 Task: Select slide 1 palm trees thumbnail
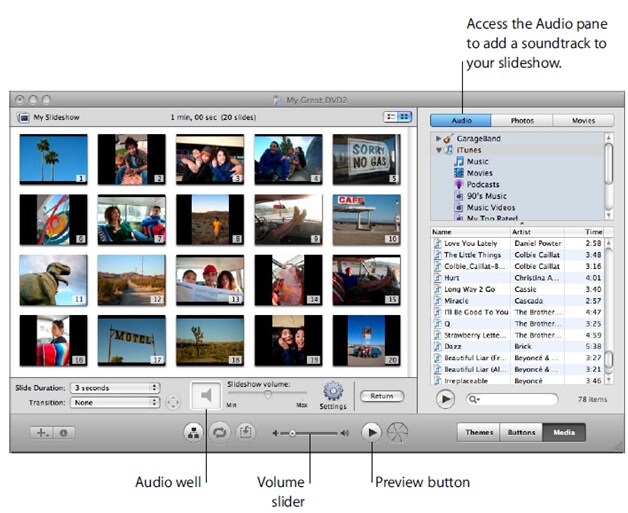click(x=53, y=159)
